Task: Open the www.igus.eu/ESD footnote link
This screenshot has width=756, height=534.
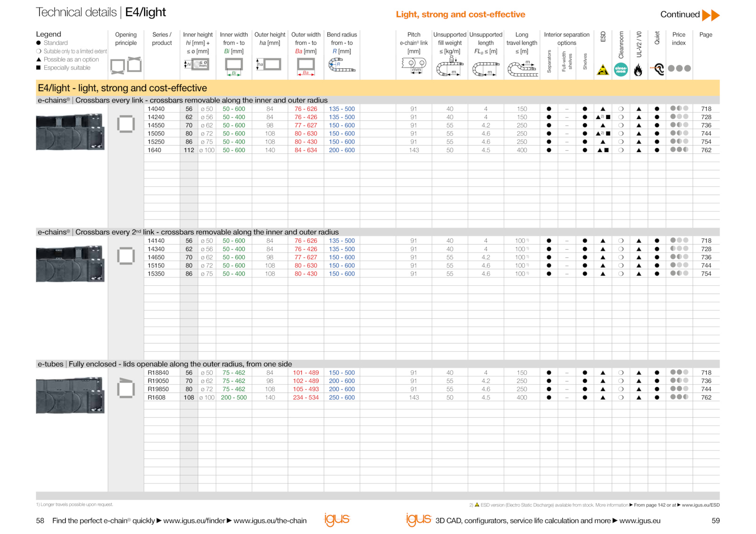Action: pos(701,505)
